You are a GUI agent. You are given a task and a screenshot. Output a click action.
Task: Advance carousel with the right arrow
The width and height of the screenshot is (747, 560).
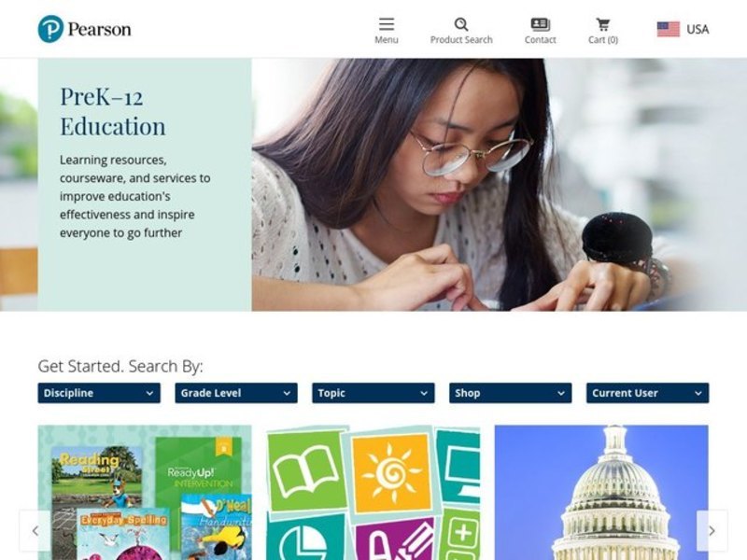tap(712, 530)
